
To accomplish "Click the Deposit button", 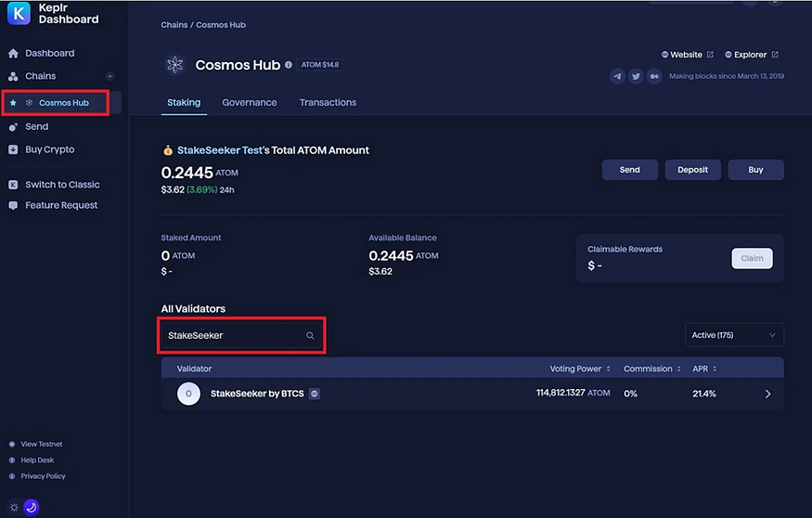I will 692,170.
